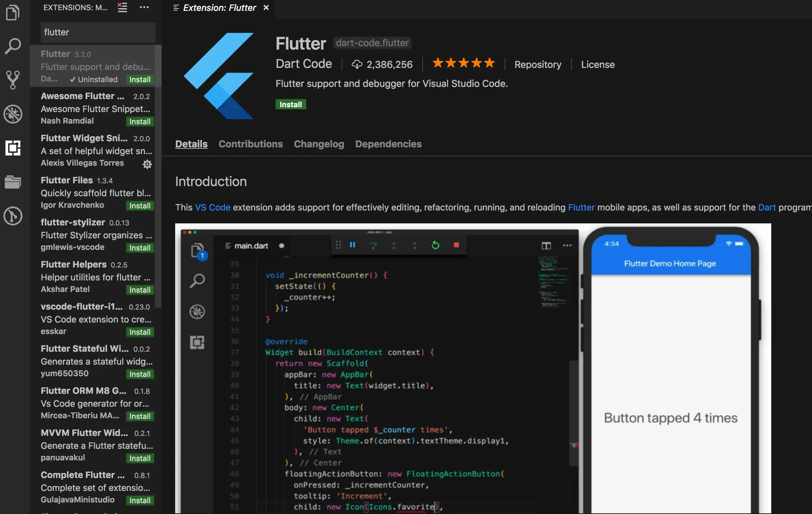
Task: Open the Explorer view in activity bar
Action: (x=13, y=12)
